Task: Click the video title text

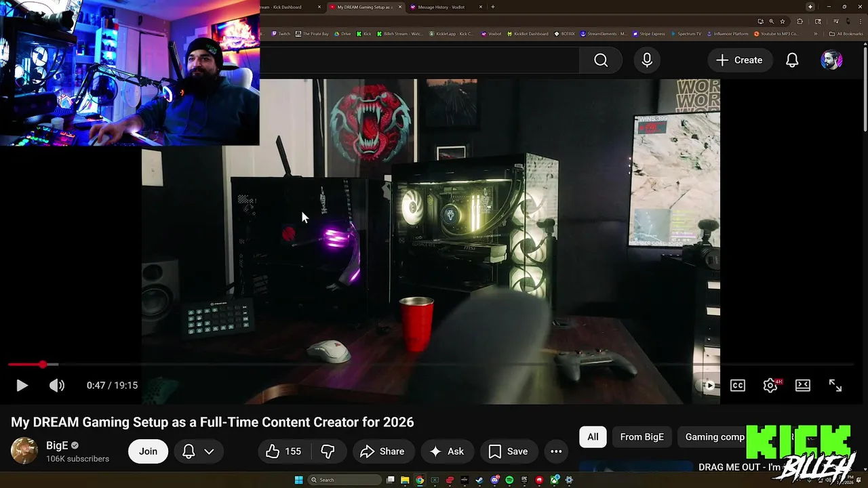Action: tap(212, 422)
